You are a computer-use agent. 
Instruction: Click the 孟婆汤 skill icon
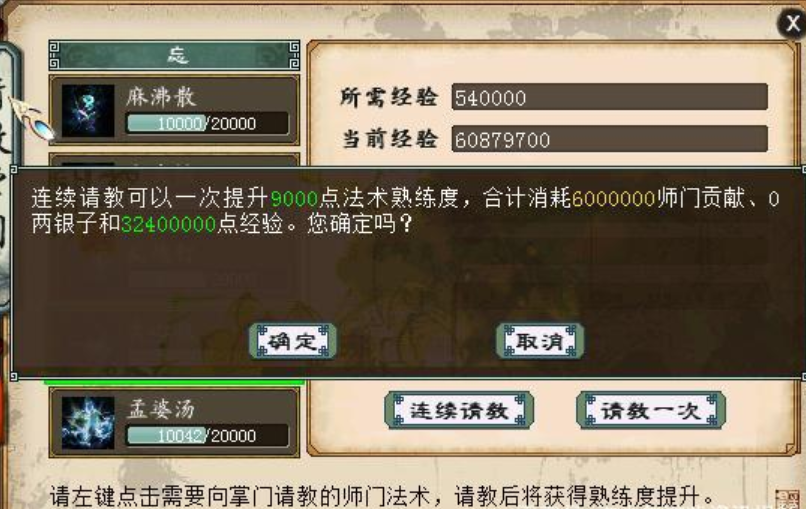tap(88, 422)
